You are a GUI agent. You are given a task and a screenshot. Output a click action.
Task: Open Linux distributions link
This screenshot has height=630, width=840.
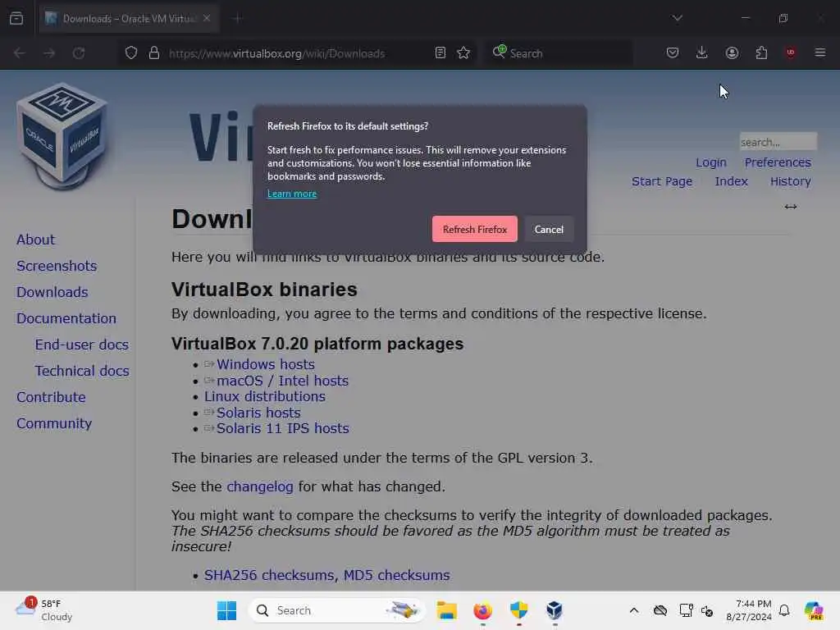[265, 396]
